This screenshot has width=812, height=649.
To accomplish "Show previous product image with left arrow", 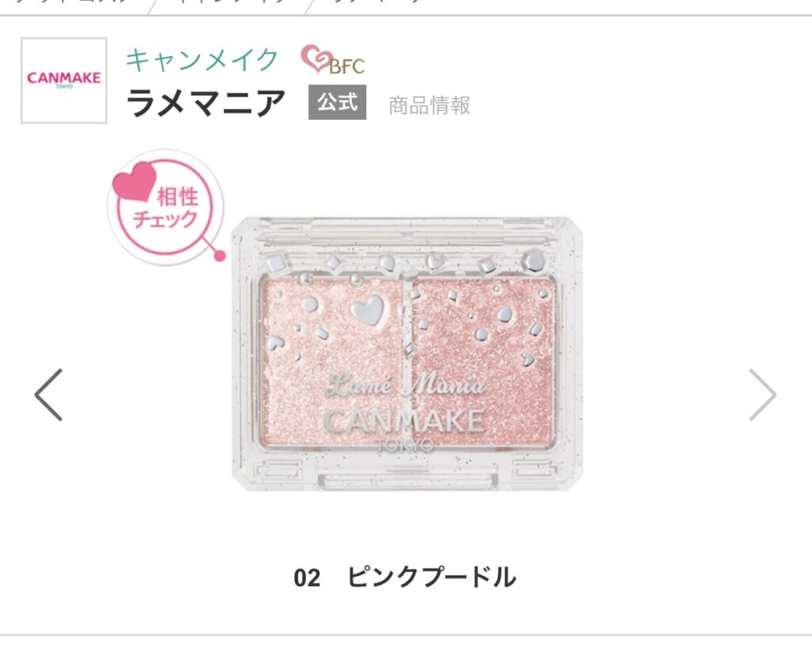I will coord(48,395).
